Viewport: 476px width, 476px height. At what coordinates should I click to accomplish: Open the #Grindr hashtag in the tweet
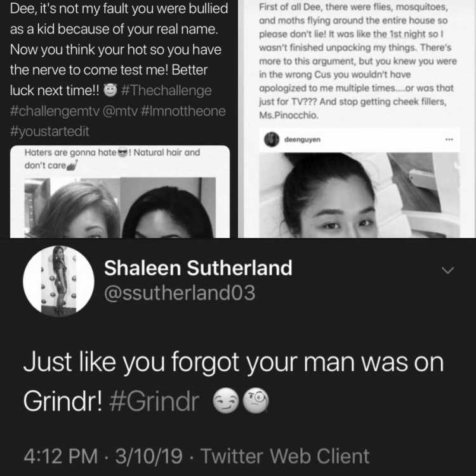click(154, 402)
